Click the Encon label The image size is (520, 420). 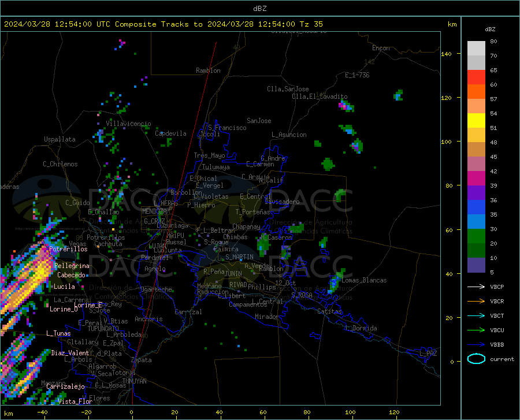[381, 48]
